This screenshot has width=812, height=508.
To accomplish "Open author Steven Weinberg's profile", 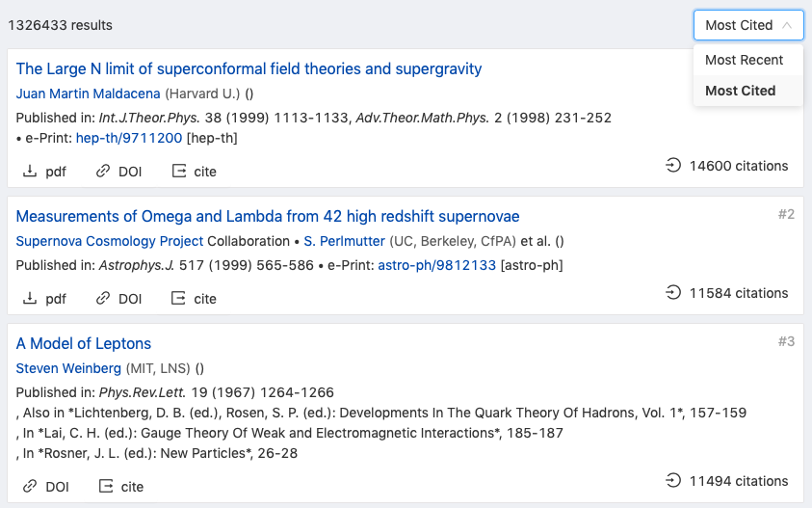I will pyautogui.click(x=68, y=368).
